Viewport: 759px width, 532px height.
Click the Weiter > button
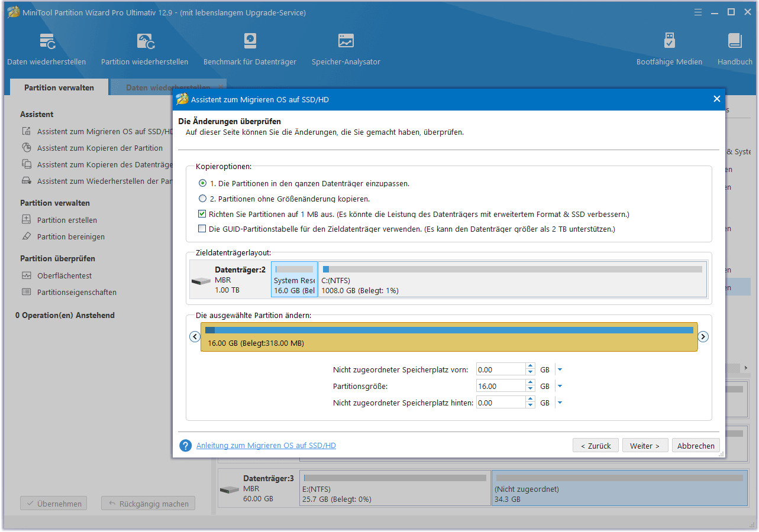(645, 446)
